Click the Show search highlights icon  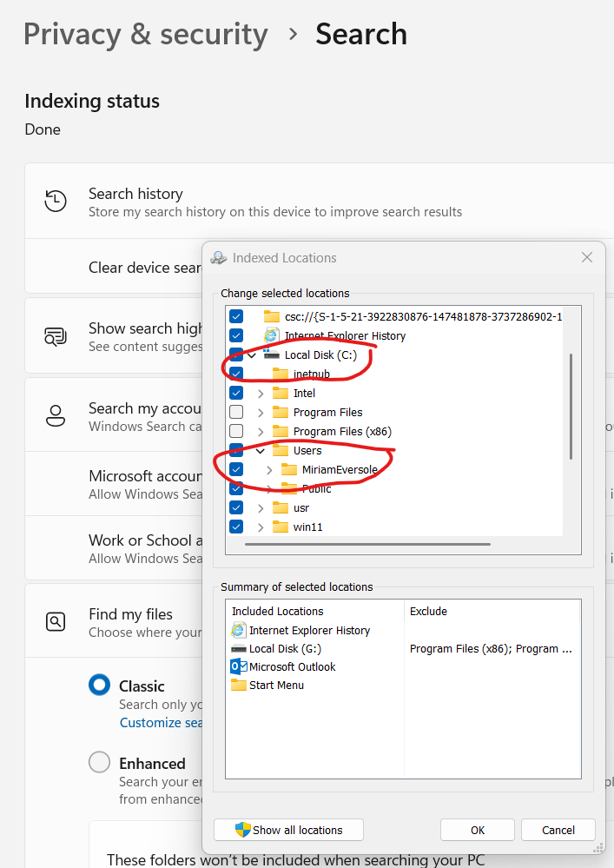point(56,336)
